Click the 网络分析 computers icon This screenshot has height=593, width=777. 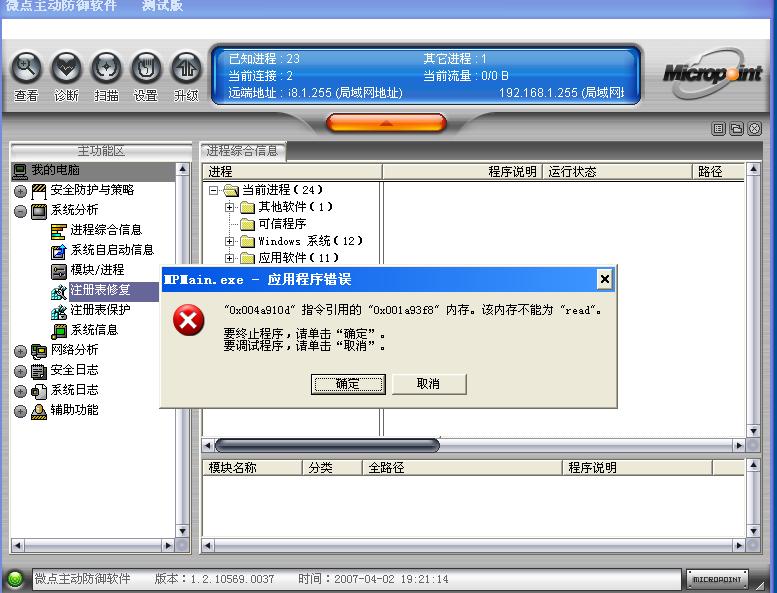[x=39, y=351]
